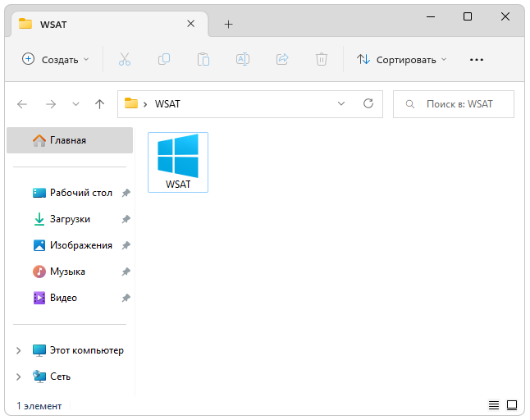Click the Share icon in toolbar
The image size is (530, 420).
[282, 59]
